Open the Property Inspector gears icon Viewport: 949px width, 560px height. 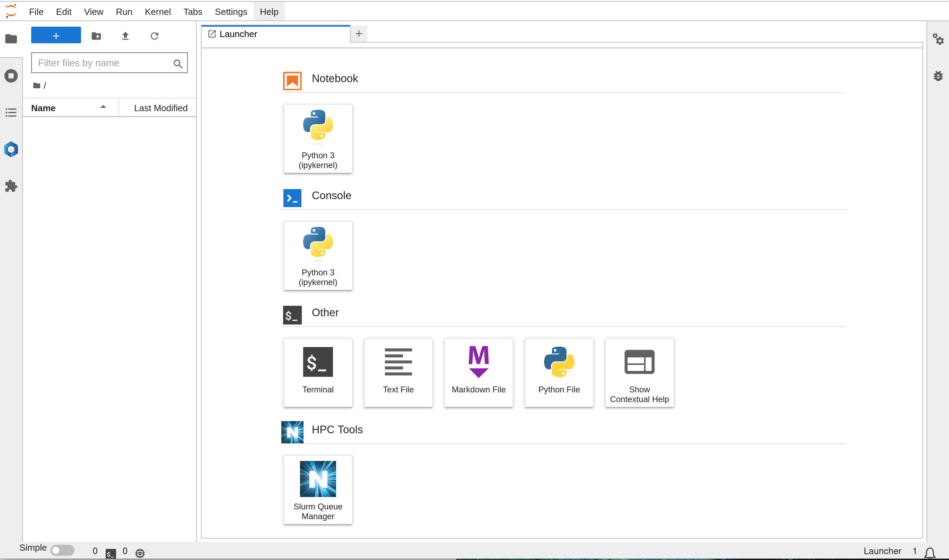tap(938, 39)
